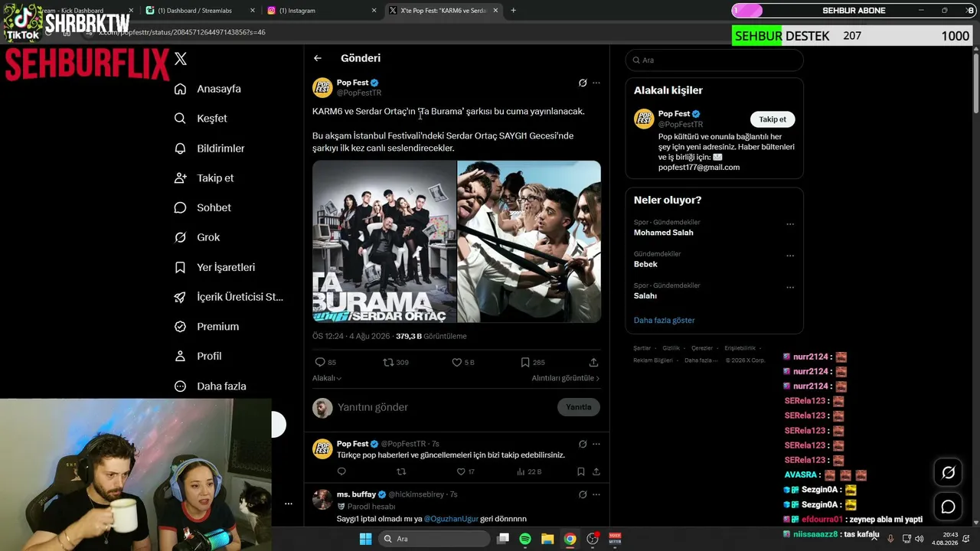Like the Pop Fest reply showing 17 likes
The width and height of the screenshot is (980, 551).
coord(461,471)
